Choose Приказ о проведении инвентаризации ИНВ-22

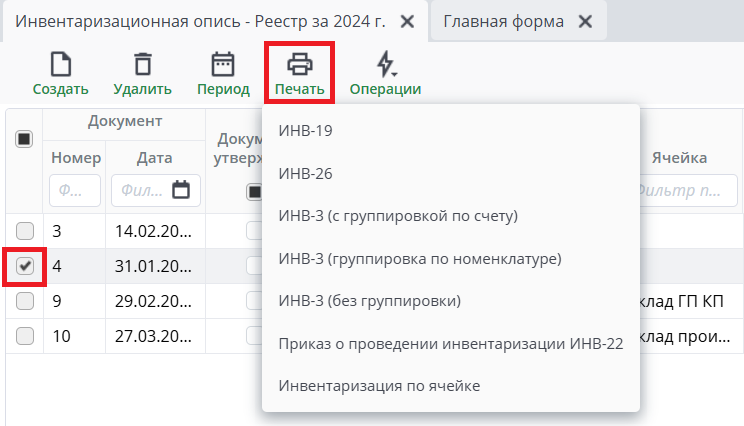pos(451,343)
